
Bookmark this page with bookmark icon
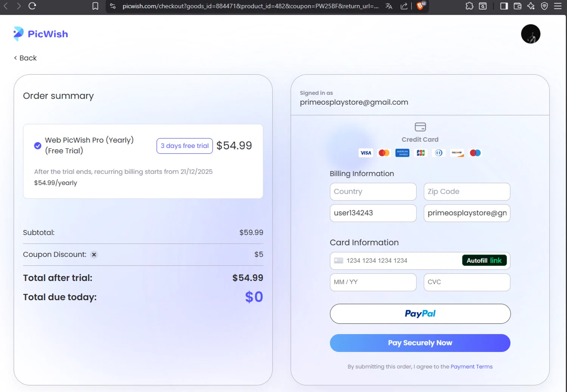[x=95, y=6]
